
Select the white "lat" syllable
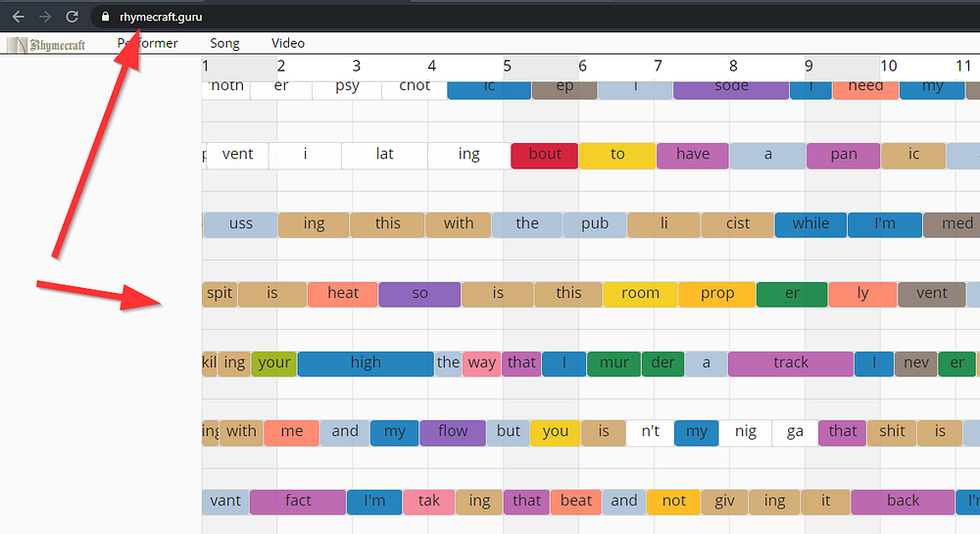pos(384,155)
